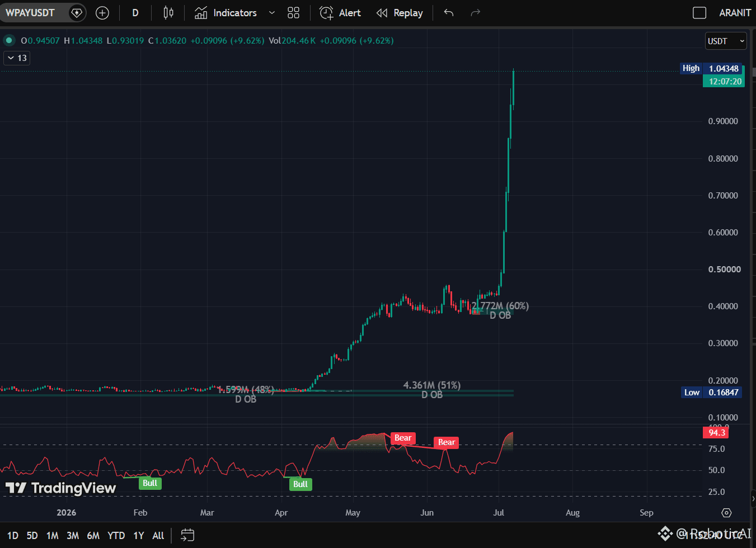Select the All time range
The width and height of the screenshot is (756, 548).
click(x=158, y=535)
